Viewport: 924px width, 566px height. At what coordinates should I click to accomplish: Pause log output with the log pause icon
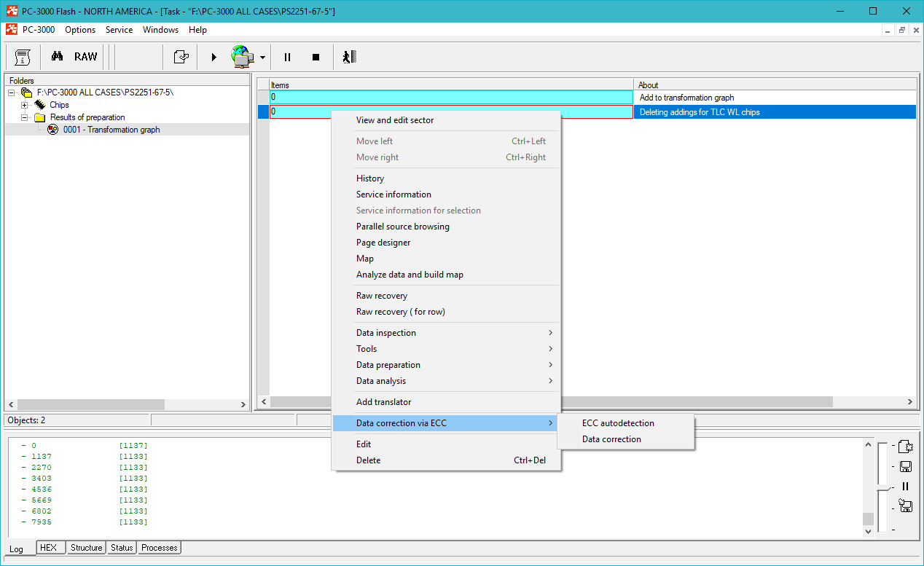coord(906,486)
